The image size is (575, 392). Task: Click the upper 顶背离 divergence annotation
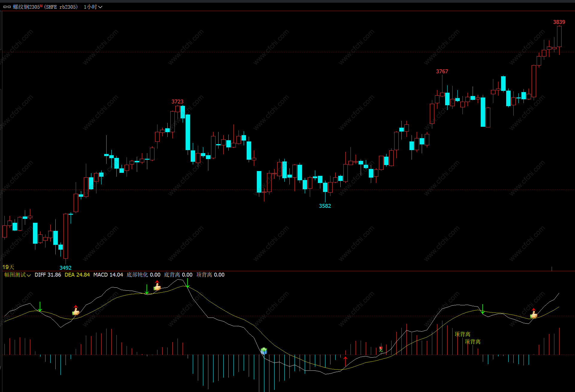(462, 334)
